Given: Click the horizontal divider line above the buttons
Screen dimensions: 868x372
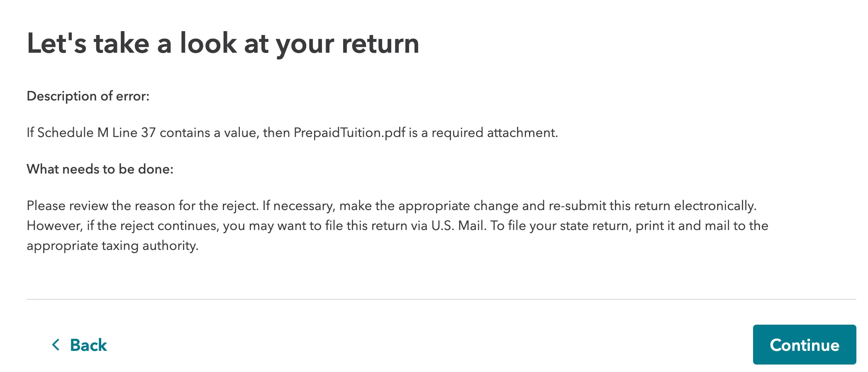Looking at the screenshot, I should [x=441, y=299].
